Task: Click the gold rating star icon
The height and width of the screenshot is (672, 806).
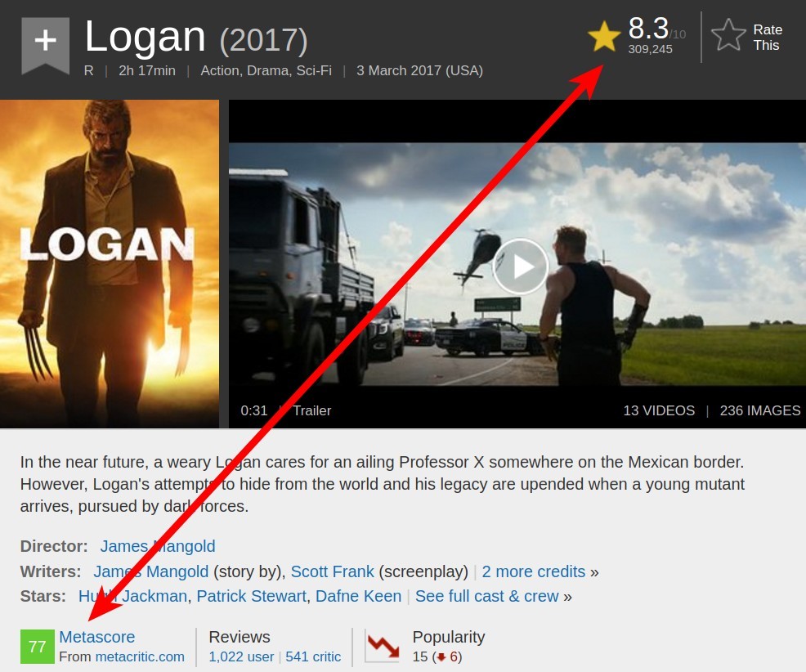Action: tap(604, 37)
